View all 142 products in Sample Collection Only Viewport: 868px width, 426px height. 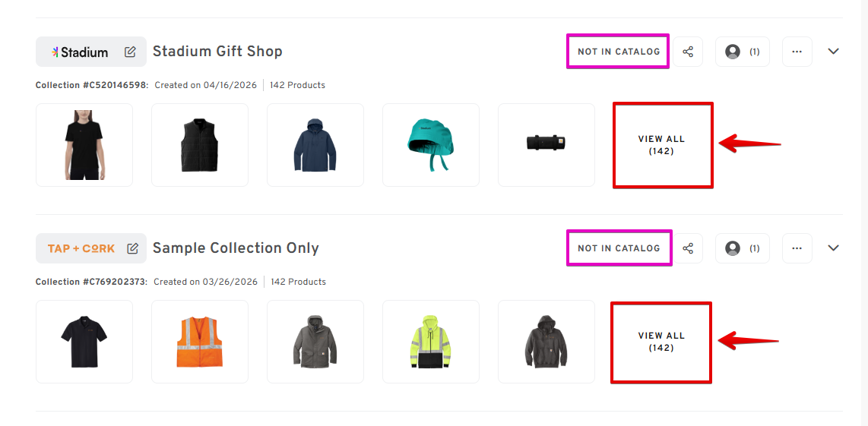(661, 342)
